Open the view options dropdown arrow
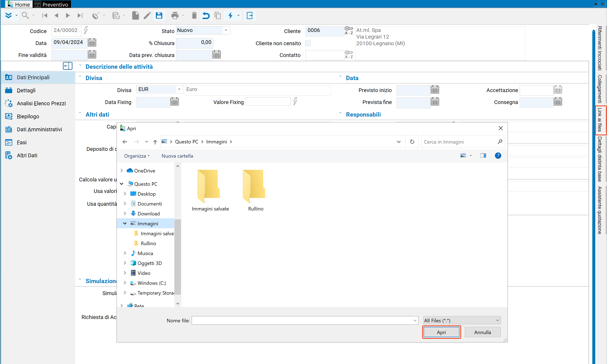Screen dimensions: 607x364 (x=471, y=156)
